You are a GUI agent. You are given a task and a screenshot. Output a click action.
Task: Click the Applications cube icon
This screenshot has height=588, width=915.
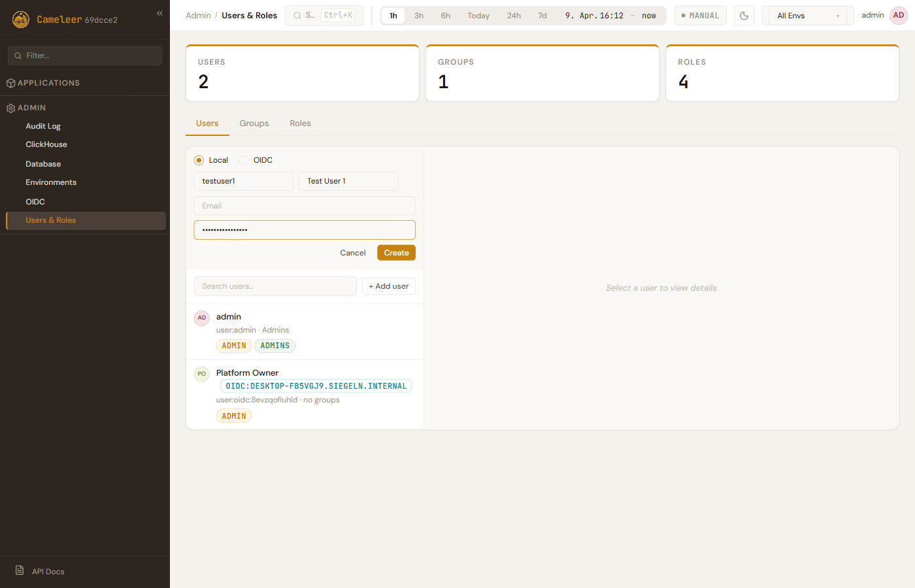11,84
